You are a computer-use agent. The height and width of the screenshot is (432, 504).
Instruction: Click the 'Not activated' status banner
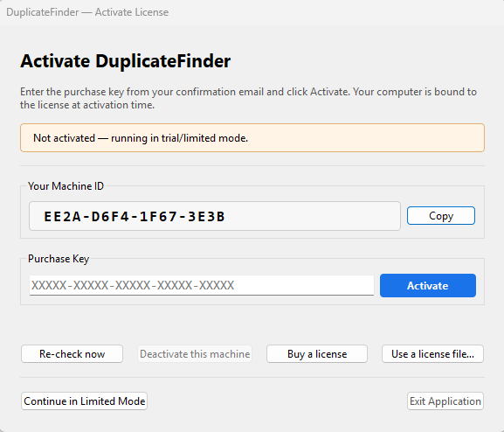pyautogui.click(x=252, y=138)
